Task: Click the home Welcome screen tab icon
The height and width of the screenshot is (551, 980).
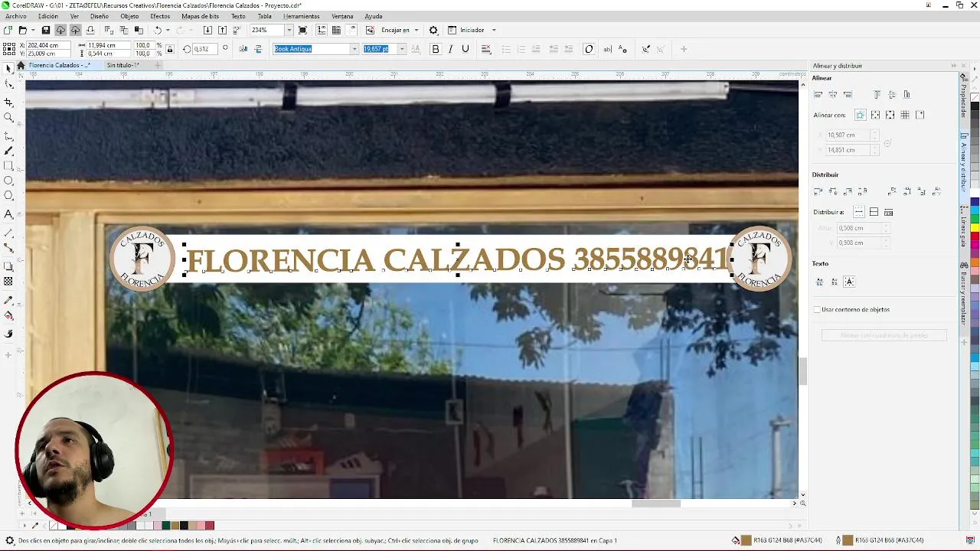Action: tap(21, 65)
